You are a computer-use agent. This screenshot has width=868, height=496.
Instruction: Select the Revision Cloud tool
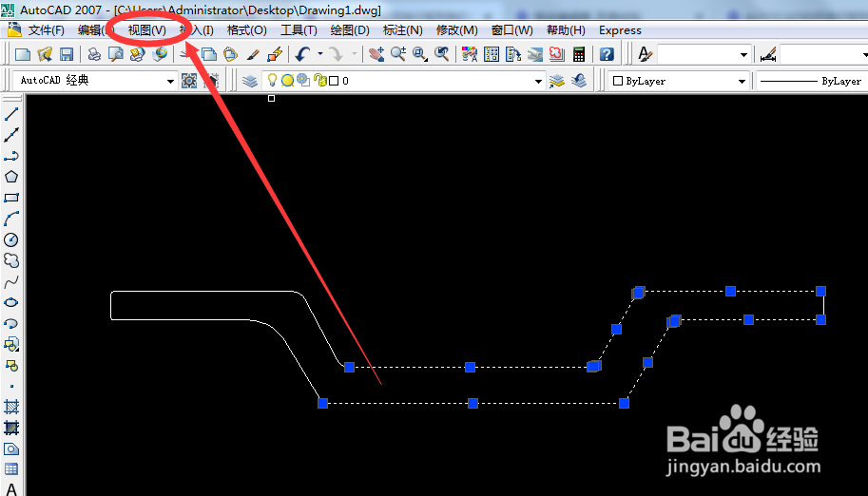11,260
